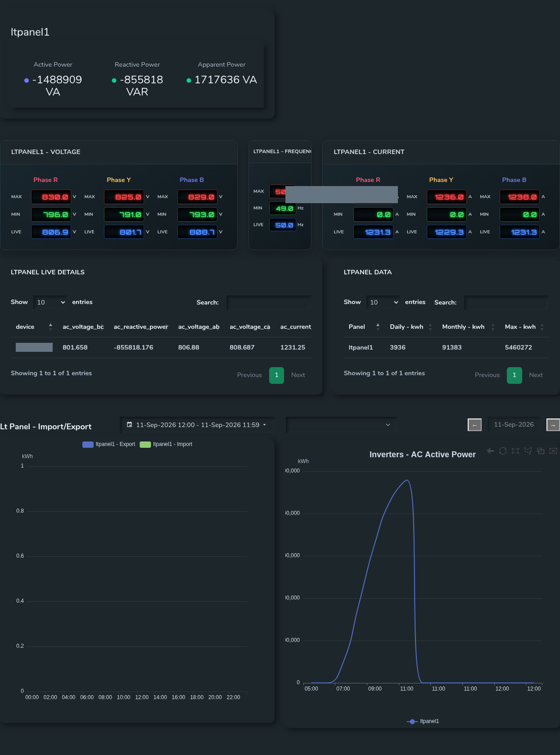This screenshot has height=755, width=560.
Task: Click the -855818 VAR reactive power value
Action: (x=141, y=86)
